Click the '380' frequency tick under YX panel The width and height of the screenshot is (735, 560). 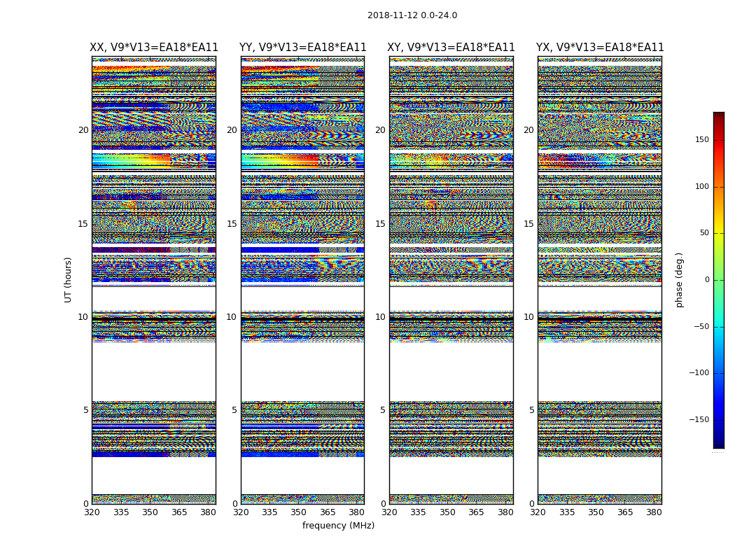tap(654, 512)
